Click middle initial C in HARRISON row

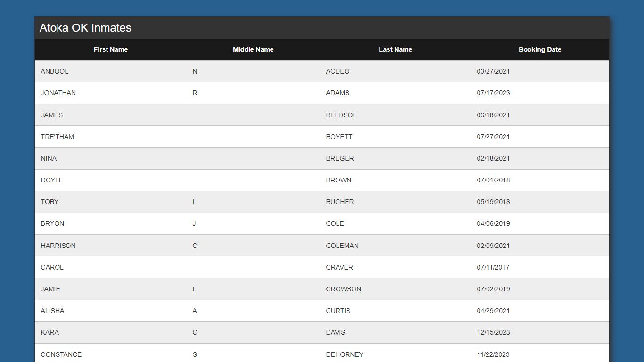coord(195,246)
